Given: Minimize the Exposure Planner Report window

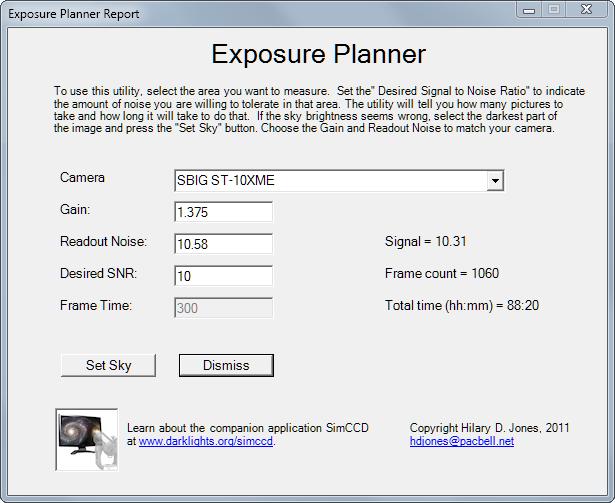Looking at the screenshot, I should [529, 10].
